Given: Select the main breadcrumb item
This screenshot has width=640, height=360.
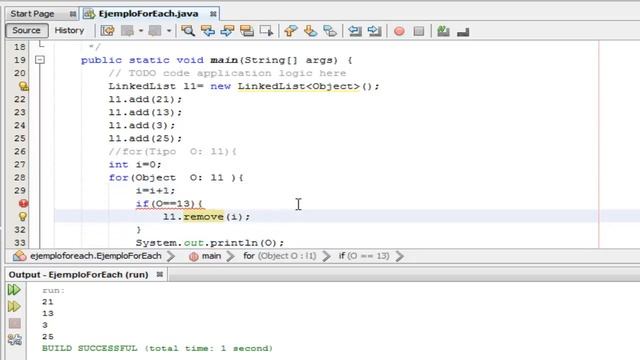Looking at the screenshot, I should [211, 256].
